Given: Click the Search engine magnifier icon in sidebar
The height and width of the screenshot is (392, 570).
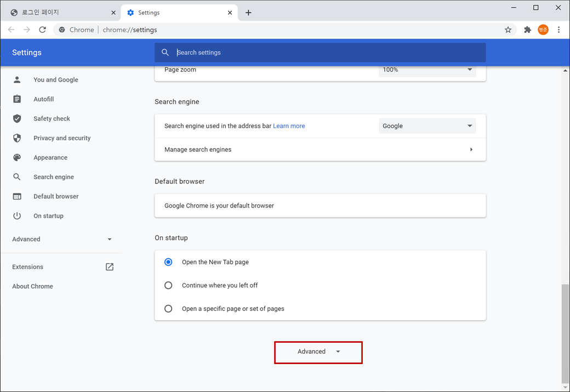Looking at the screenshot, I should [17, 177].
